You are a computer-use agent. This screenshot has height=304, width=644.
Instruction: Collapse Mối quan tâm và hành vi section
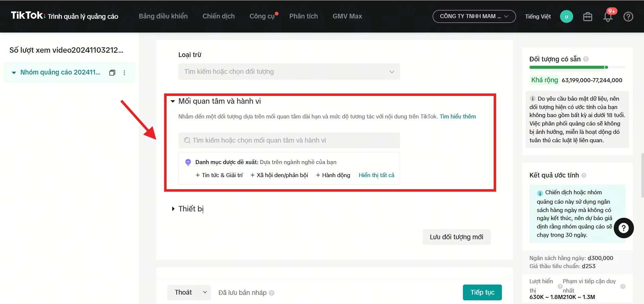(x=173, y=101)
